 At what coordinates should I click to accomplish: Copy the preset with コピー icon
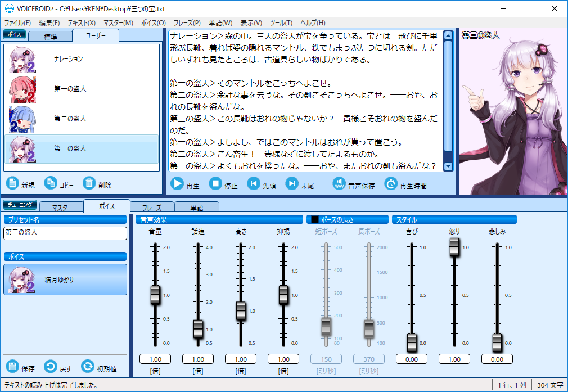[x=51, y=183]
